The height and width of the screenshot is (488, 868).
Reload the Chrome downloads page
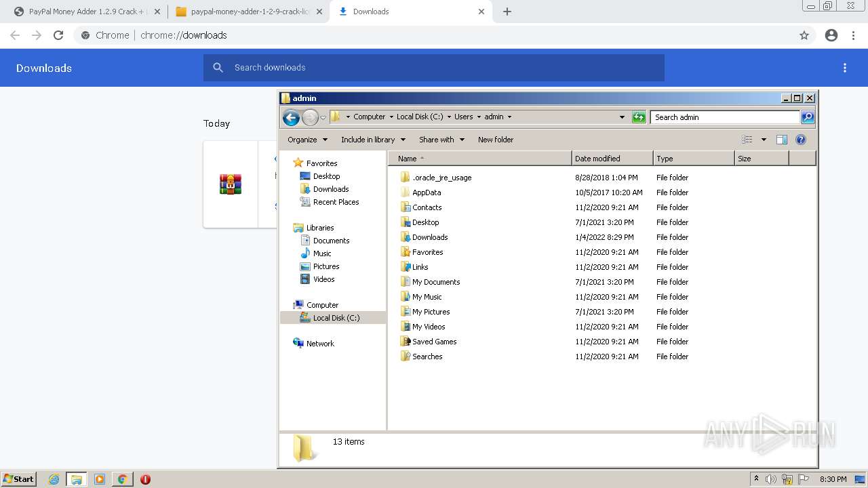(58, 35)
